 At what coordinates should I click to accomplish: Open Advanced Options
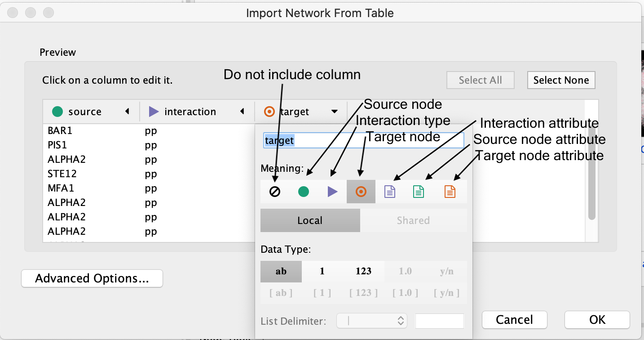(92, 278)
